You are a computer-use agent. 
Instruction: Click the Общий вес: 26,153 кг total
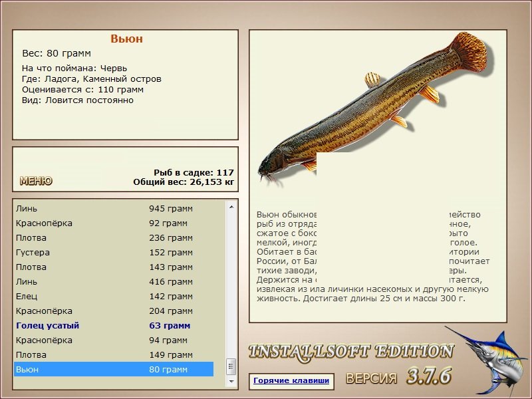[184, 182]
